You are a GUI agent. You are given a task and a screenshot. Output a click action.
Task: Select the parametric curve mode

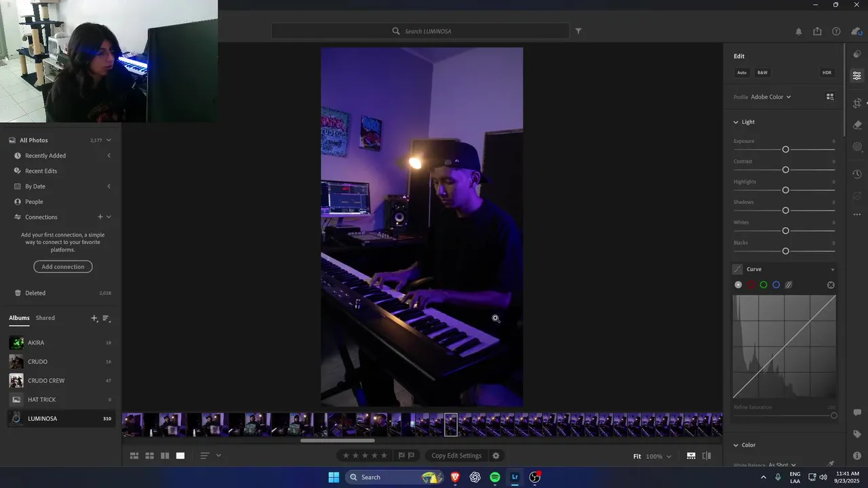(x=789, y=285)
